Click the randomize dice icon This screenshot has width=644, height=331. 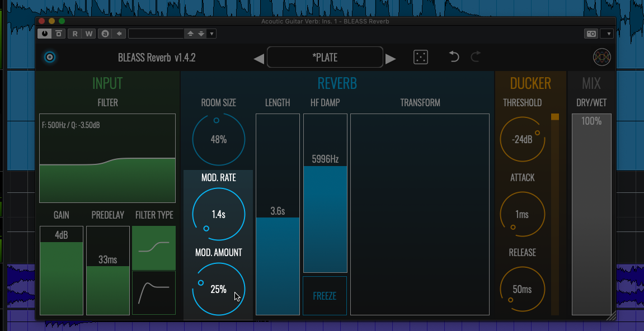click(421, 57)
